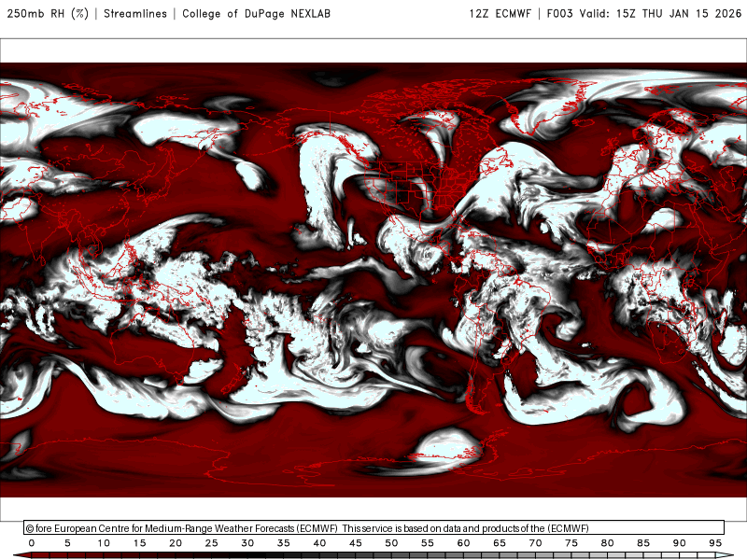
Task: Click the "College of DuPage NEXLAB" text
Action: click(x=256, y=14)
